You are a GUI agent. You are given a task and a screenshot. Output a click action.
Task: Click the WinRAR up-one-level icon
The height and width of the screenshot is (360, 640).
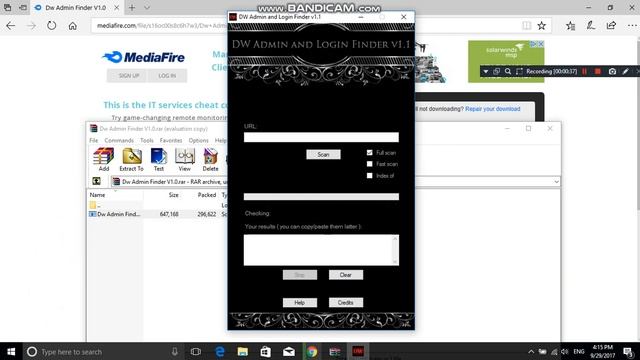[x=96, y=181]
